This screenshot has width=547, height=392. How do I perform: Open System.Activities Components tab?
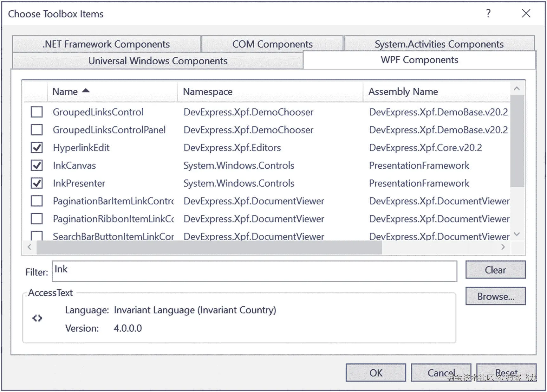[x=439, y=44]
